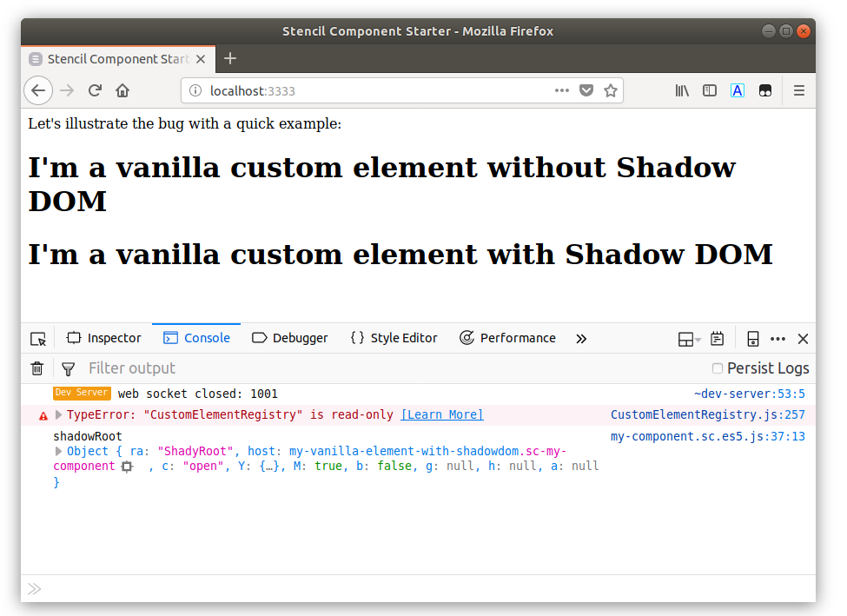This screenshot has height=616, width=847.
Task: Show more devtools tabs with chevron
Action: click(580, 339)
